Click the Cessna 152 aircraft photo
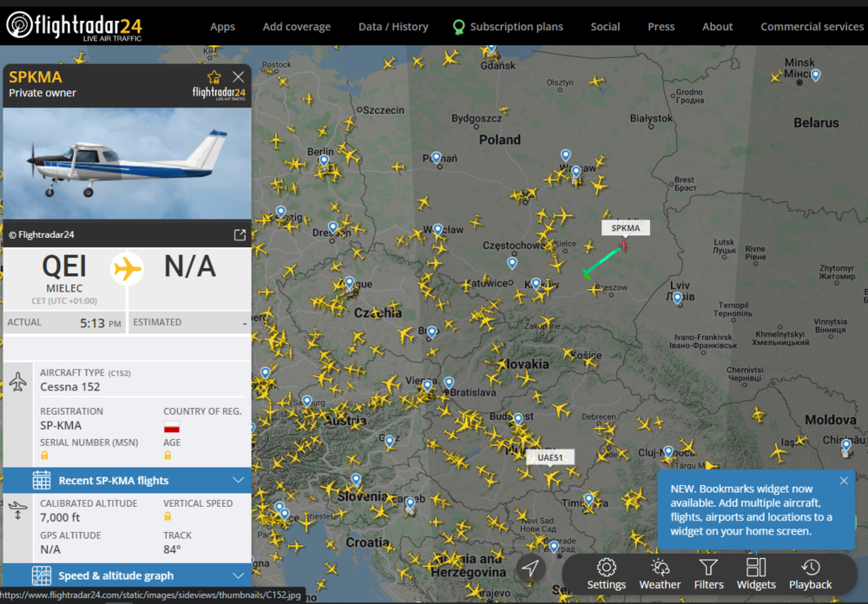 127,163
